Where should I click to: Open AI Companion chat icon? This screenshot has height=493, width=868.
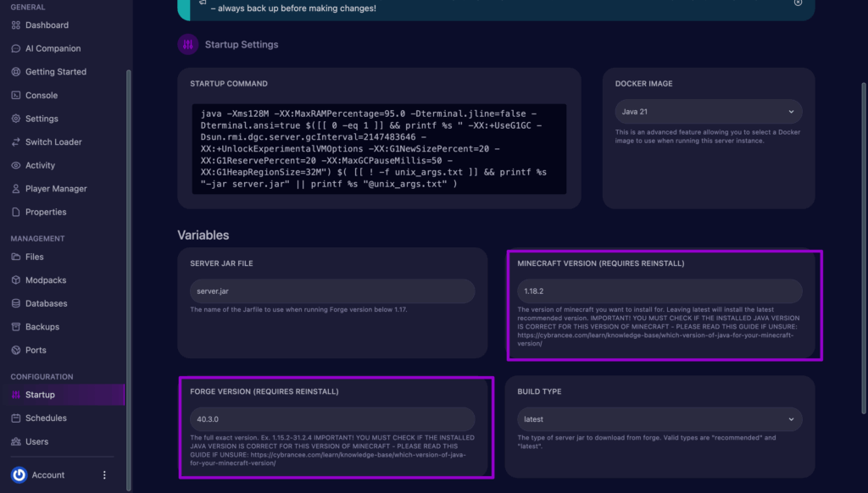coord(16,49)
